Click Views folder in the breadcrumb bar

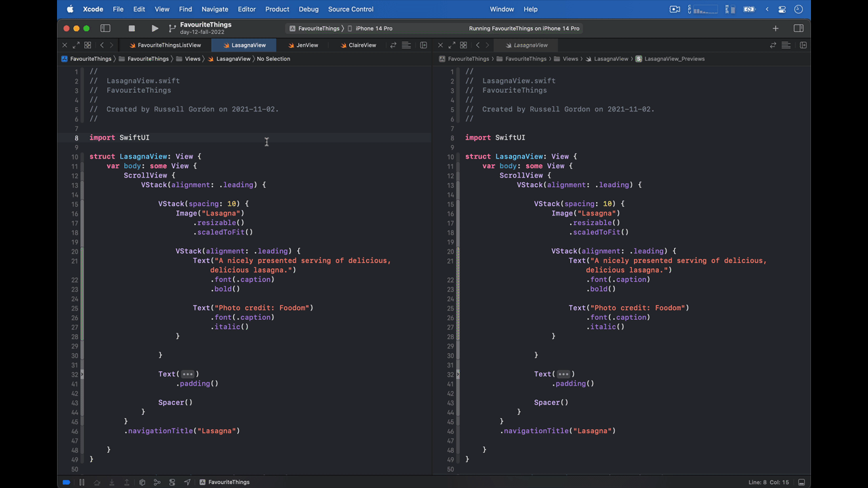[193, 59]
